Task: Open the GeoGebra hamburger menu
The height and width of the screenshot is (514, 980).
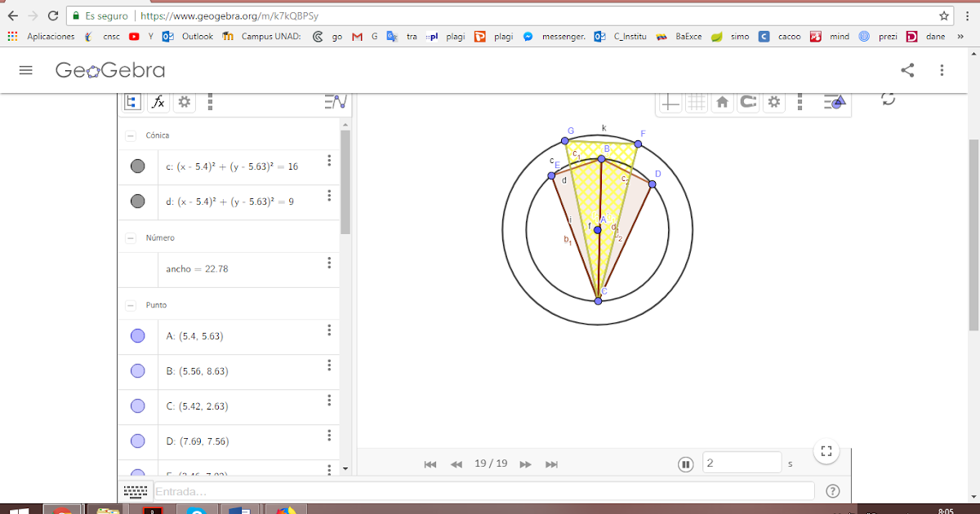Action: 25,69
